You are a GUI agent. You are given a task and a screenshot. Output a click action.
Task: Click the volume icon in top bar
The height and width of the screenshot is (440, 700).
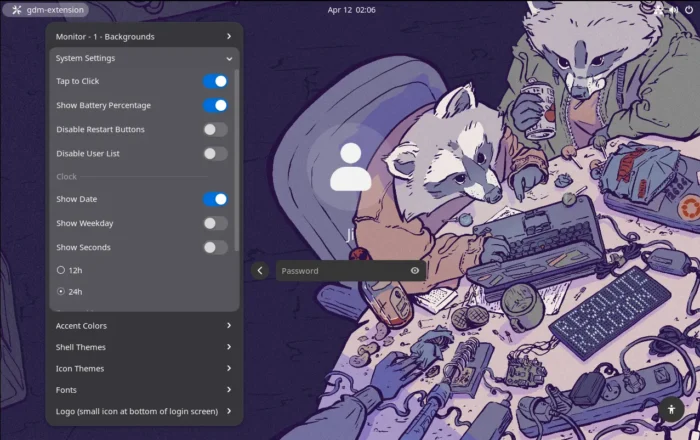[x=674, y=10]
